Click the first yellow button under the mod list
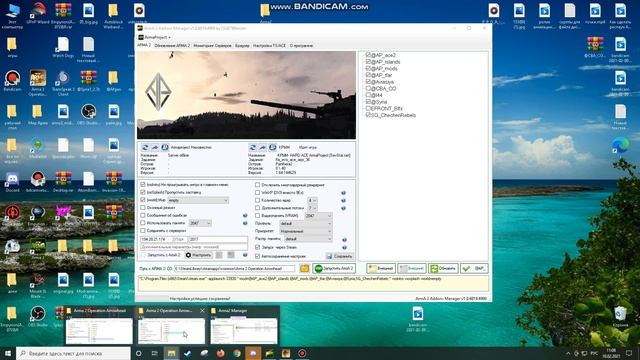Screen dimensions: 640x360 point(381,269)
